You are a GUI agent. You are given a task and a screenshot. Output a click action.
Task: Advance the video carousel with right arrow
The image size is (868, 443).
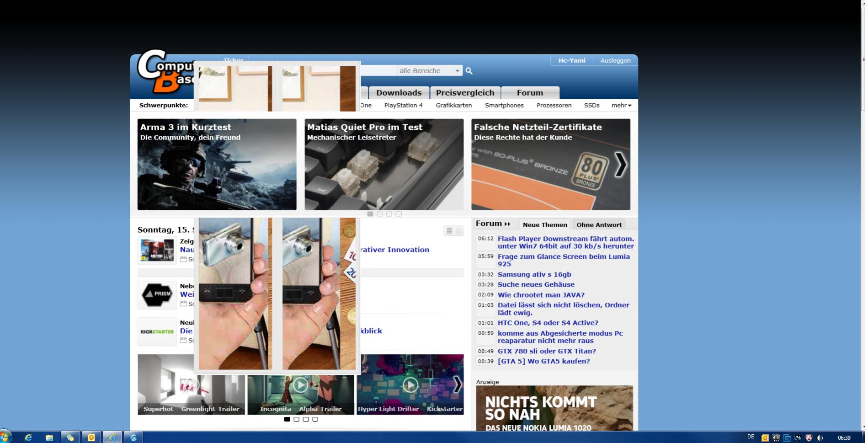(457, 384)
